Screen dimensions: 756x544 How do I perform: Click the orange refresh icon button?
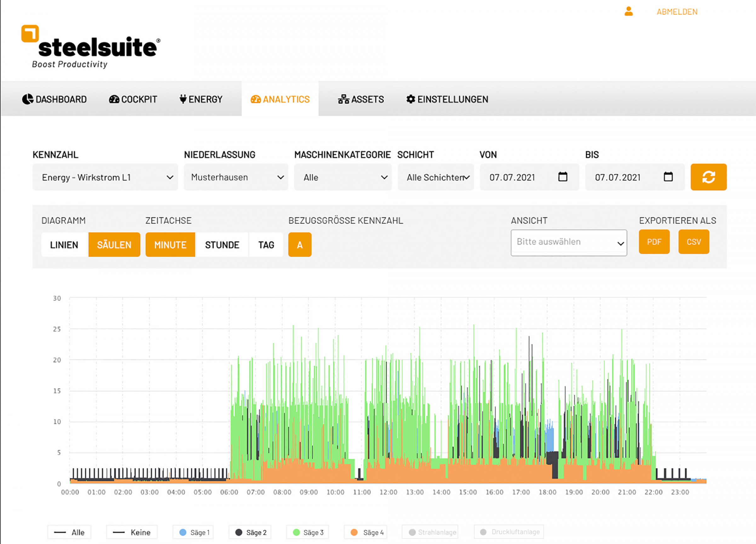708,177
